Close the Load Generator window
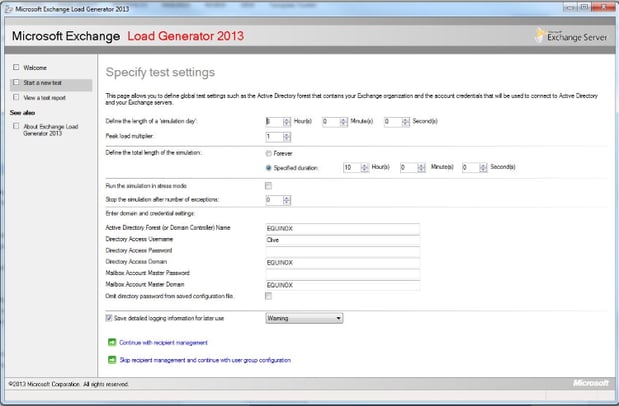This screenshot has height=406, width=619. point(603,7)
